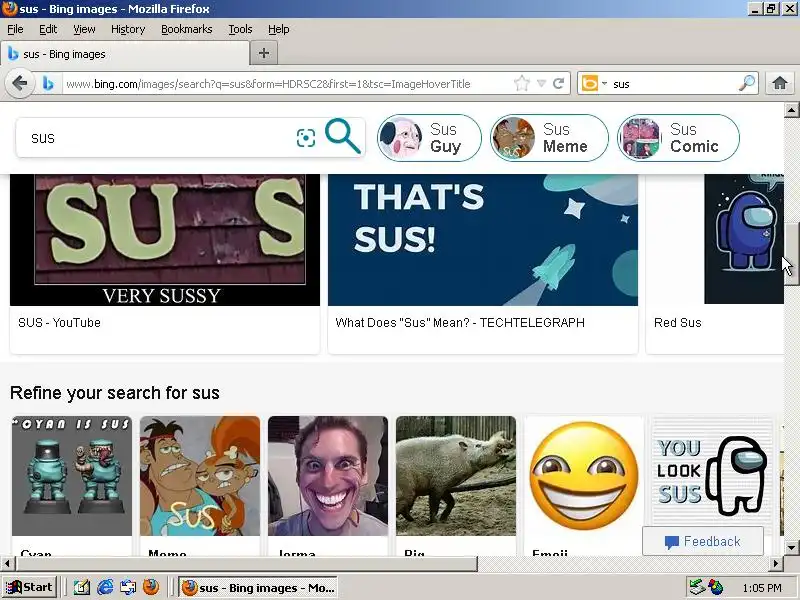Open a new tab with plus button
Screen dimensions: 800x600
(x=264, y=53)
